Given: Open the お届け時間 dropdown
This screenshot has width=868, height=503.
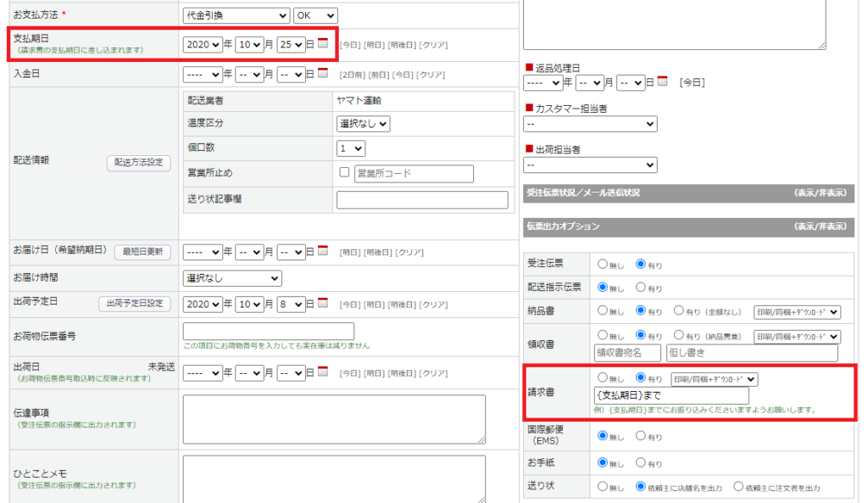Looking at the screenshot, I should [x=232, y=278].
